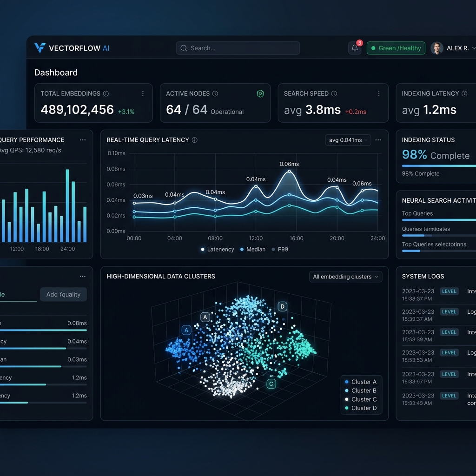This screenshot has height=476, width=476.
Task: Expand the ALEX R. account menu
Action: [x=461, y=48]
